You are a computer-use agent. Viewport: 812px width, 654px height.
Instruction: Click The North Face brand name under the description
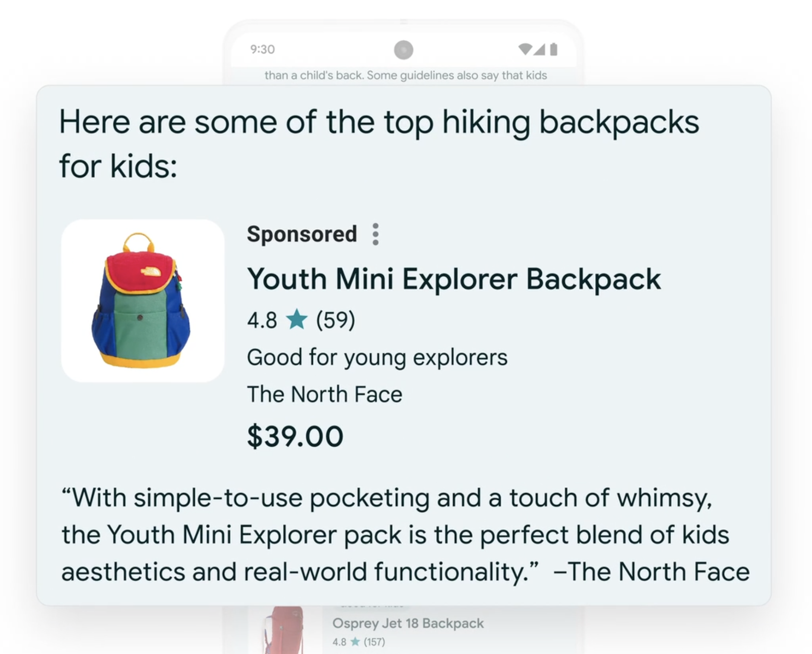click(x=325, y=394)
